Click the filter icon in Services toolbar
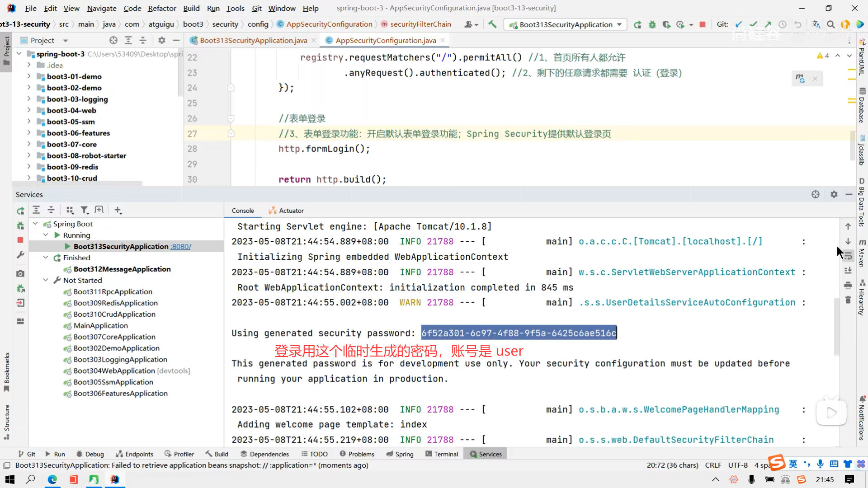This screenshot has height=488, width=868. coord(84,210)
